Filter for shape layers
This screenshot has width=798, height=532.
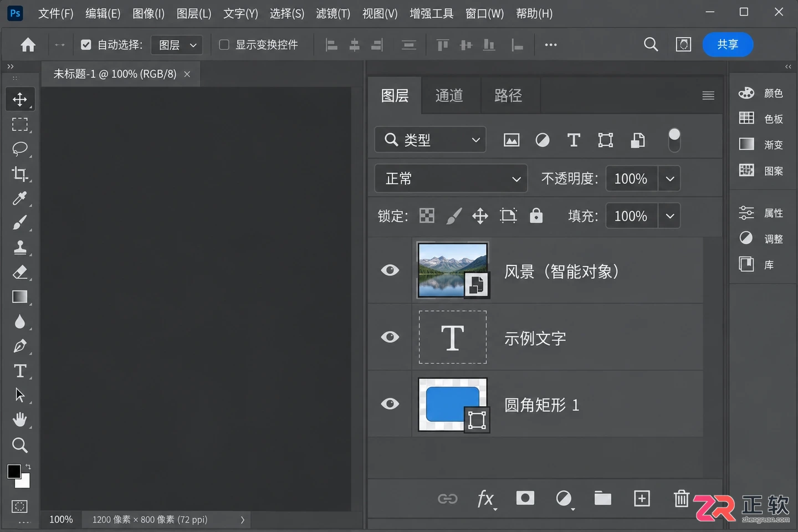pyautogui.click(x=605, y=140)
